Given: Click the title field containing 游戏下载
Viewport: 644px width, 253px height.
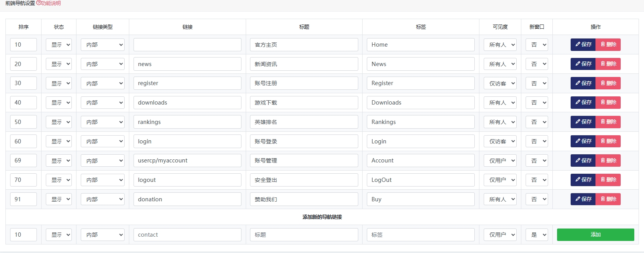Looking at the screenshot, I should point(304,103).
